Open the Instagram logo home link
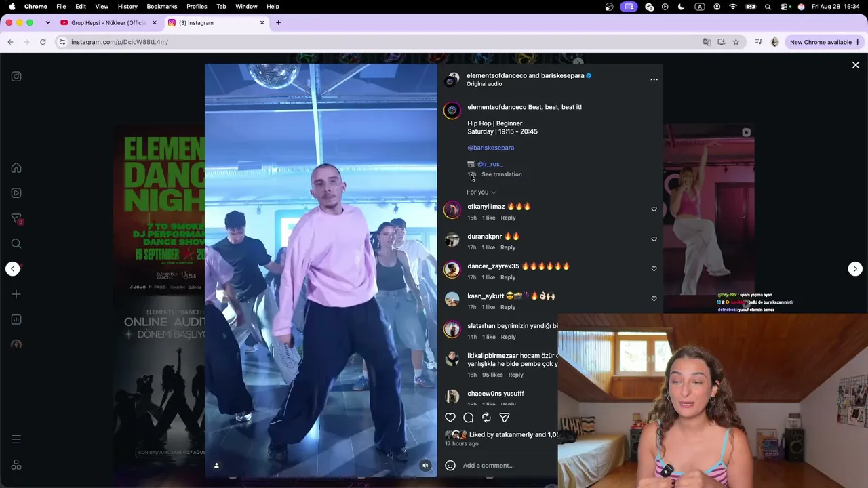Screen dimensions: 868x488 (x=16, y=77)
